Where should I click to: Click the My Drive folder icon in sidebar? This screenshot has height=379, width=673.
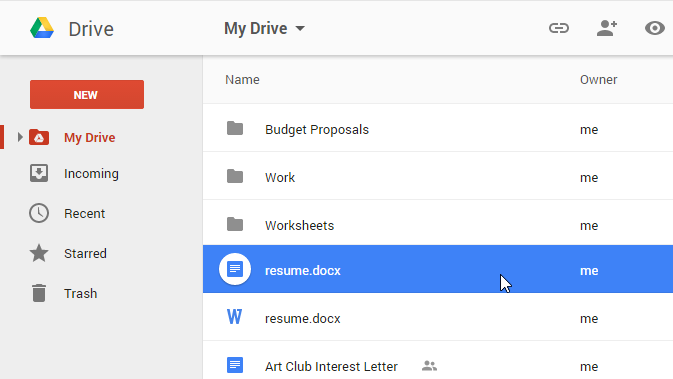click(x=39, y=137)
